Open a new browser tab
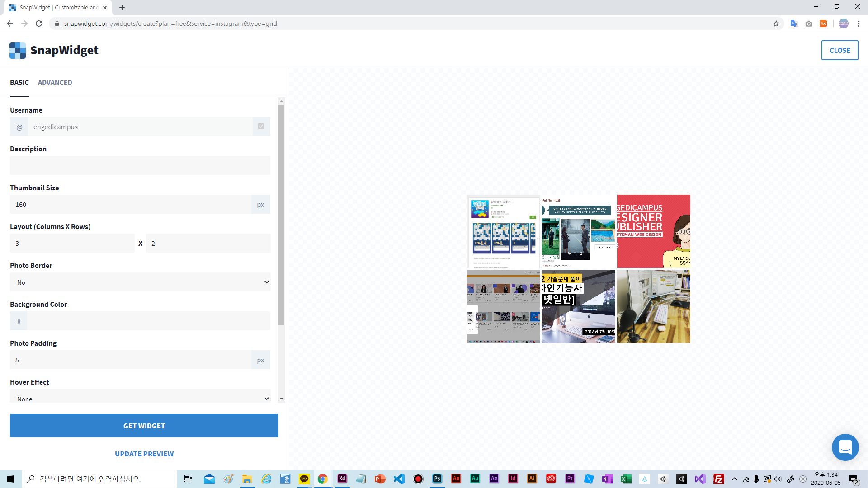The width and height of the screenshot is (868, 488). pos(122,8)
